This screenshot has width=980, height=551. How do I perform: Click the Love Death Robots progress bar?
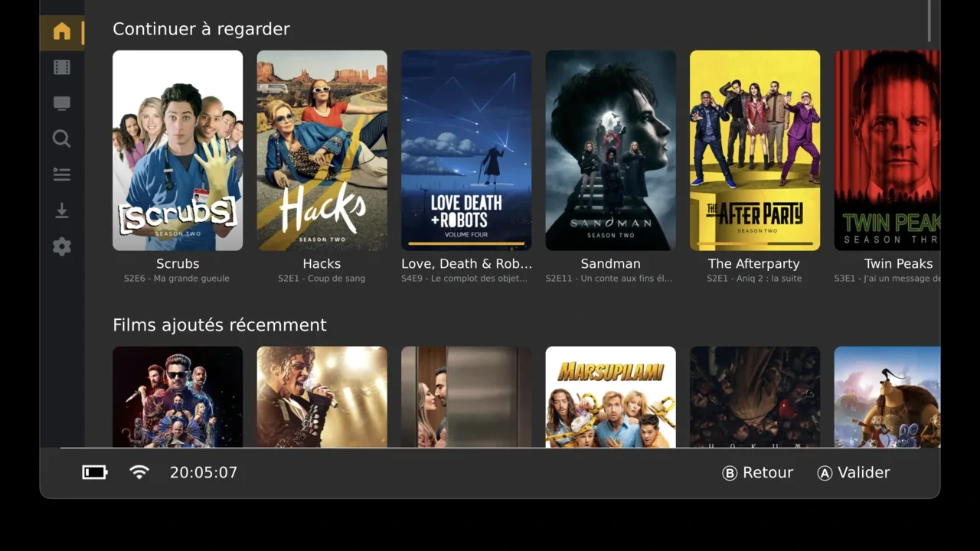point(466,244)
